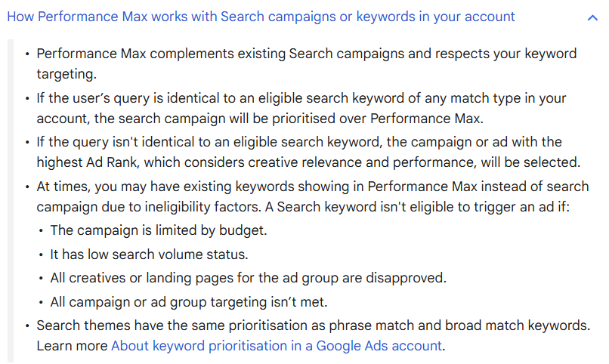Click 'It has low search volume status' sub-bullet
Screen dimensions: 609x364
click(149, 254)
